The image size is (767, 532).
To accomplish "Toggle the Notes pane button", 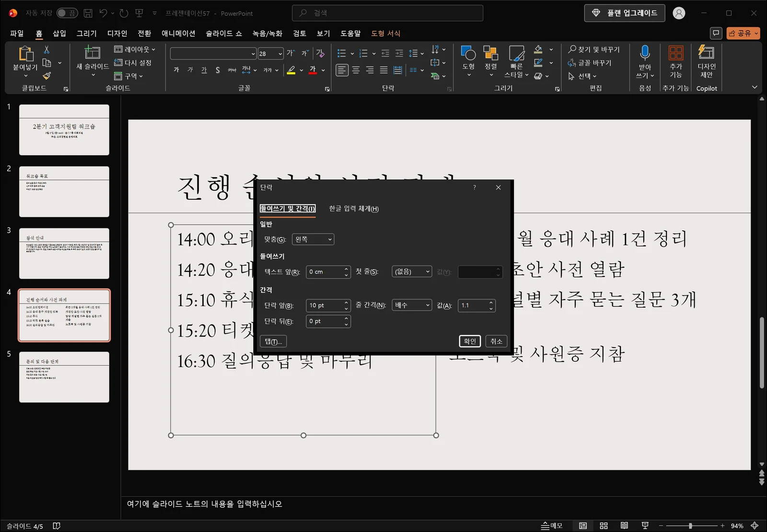I will [x=552, y=526].
